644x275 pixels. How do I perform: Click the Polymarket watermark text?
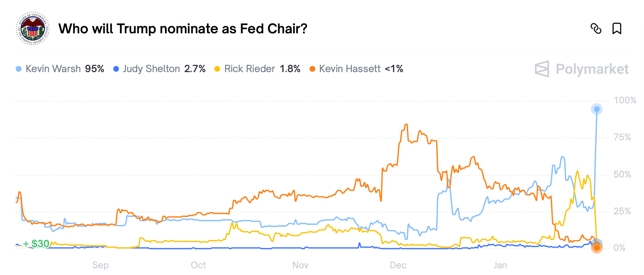pos(592,69)
